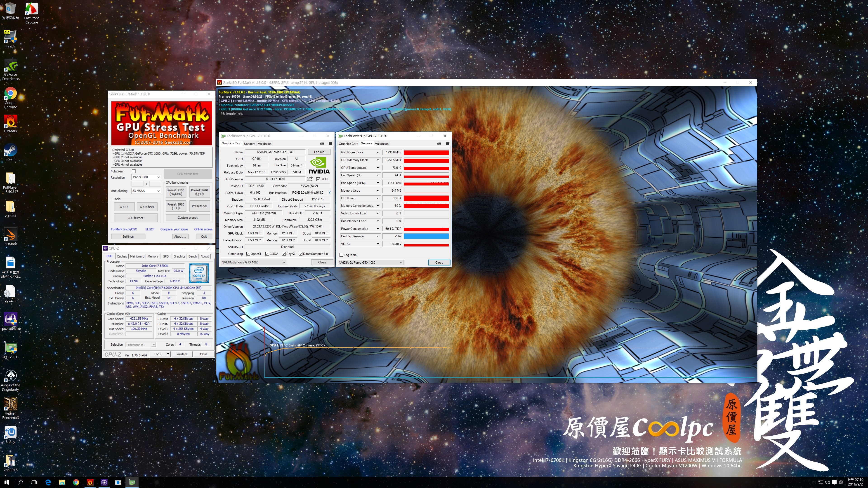Open the Recycle Bin desktop icon
This screenshot has height=488, width=868.
(10, 11)
